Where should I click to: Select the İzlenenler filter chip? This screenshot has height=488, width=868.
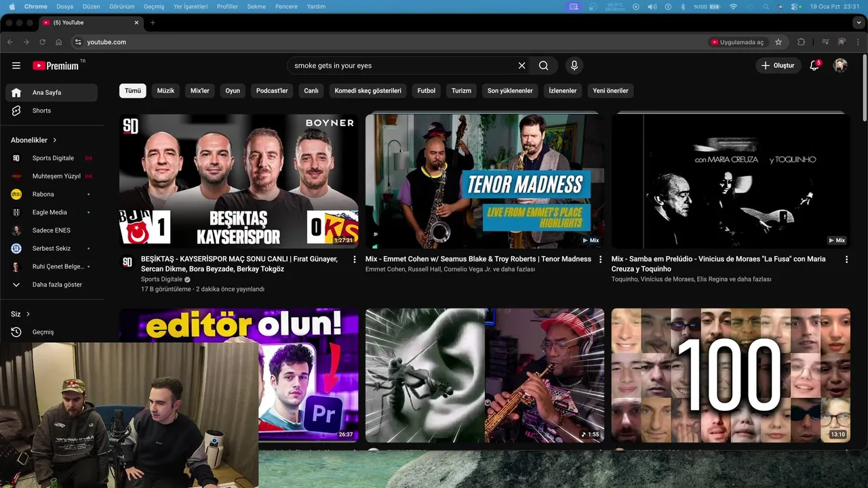click(x=563, y=91)
